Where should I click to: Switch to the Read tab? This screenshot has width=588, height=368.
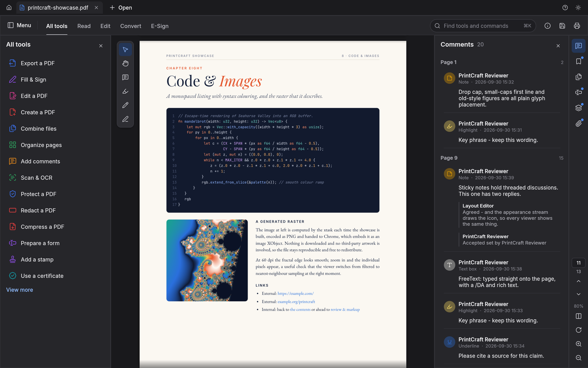[84, 26]
